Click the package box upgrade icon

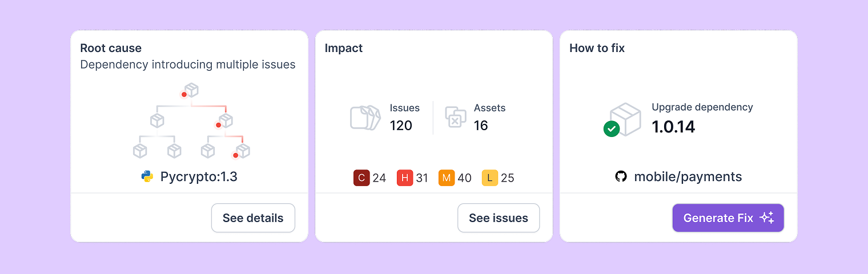point(626,119)
